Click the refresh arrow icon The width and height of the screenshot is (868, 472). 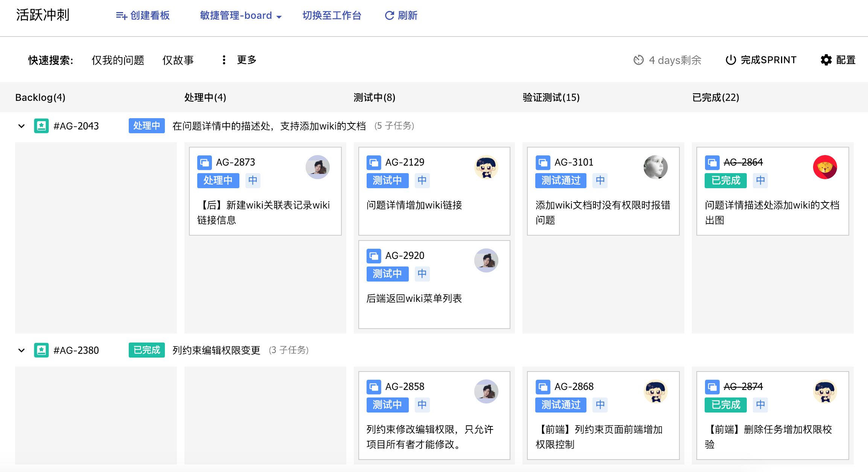click(x=390, y=15)
